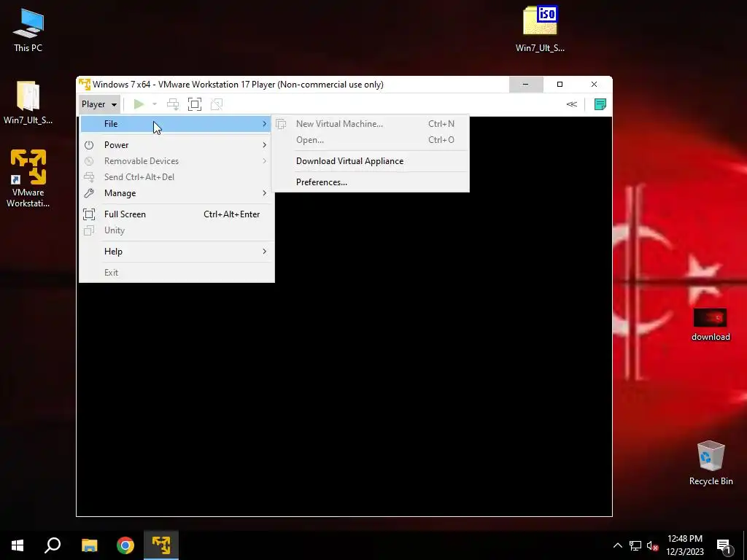The width and height of the screenshot is (747, 560).
Task: Minimize the VMware Player window
Action: 525,85
